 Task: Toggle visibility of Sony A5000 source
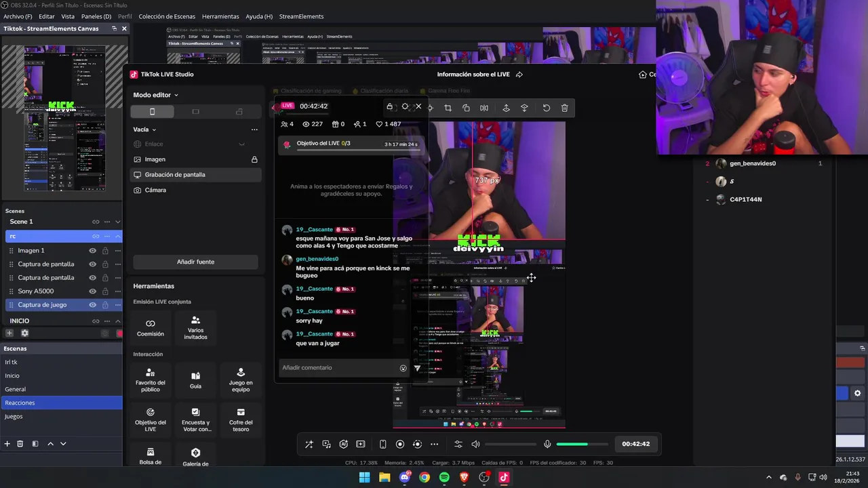92,291
